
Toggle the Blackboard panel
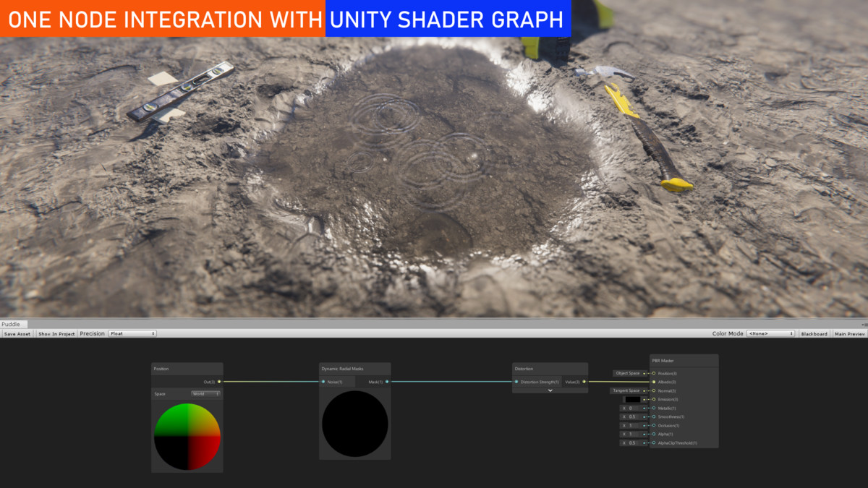[814, 333]
